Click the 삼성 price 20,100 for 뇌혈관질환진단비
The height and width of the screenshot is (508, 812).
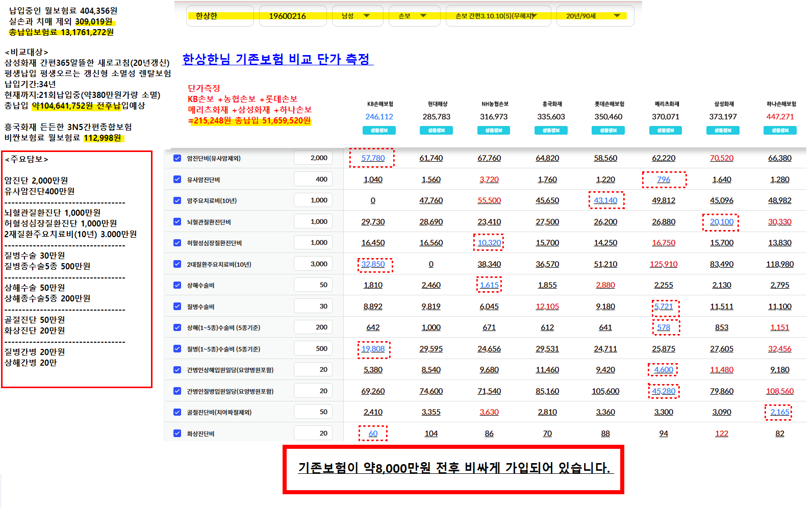pos(722,222)
